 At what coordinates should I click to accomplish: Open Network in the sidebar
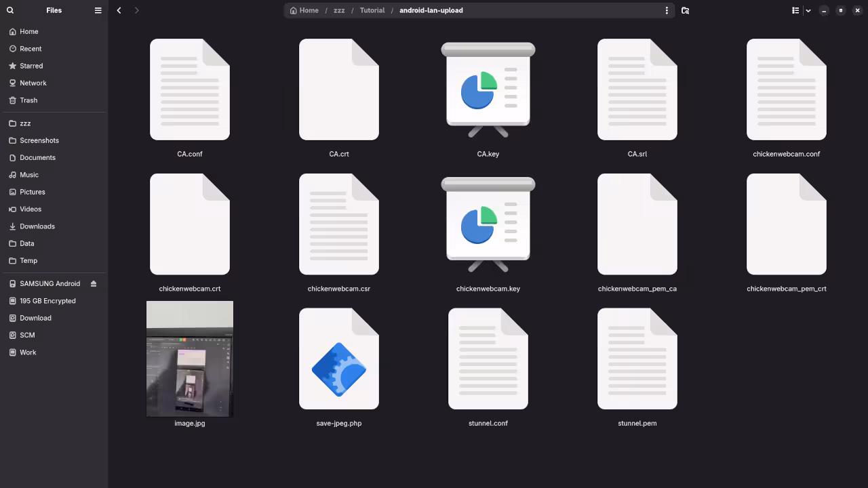click(x=54, y=83)
